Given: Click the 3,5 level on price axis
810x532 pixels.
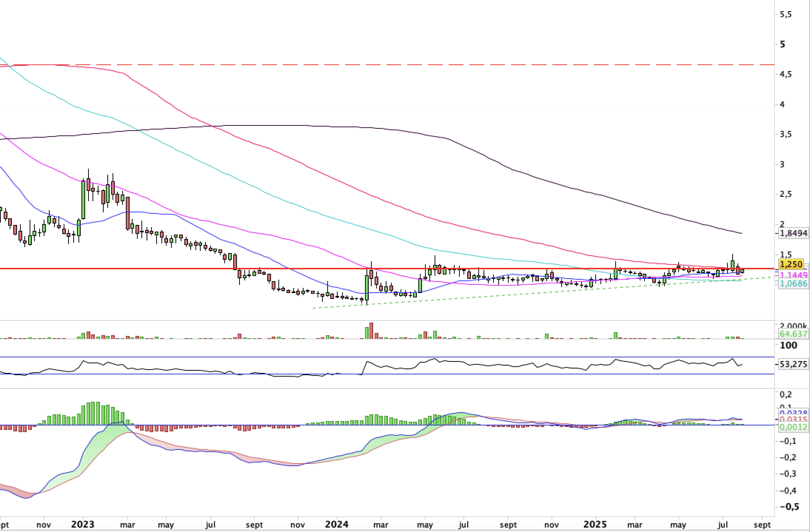Looking at the screenshot, I should pos(786,134).
